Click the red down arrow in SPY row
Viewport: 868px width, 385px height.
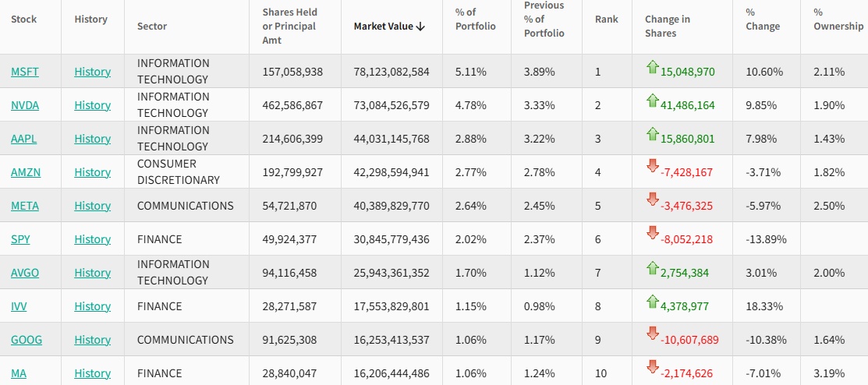tap(653, 233)
